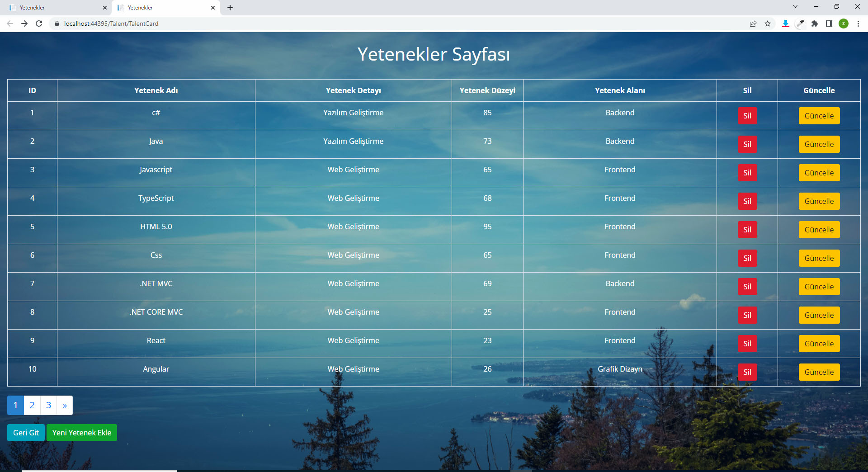Update the .NET MVC talent
The width and height of the screenshot is (868, 472).
819,287
